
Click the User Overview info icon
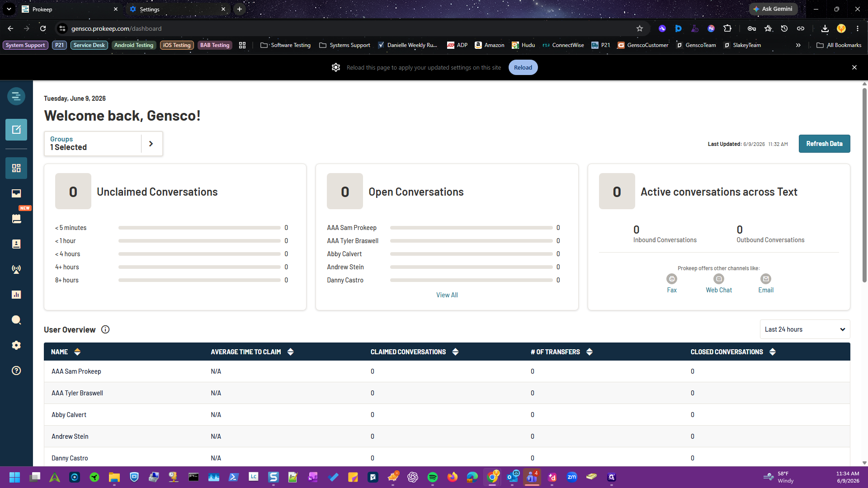pyautogui.click(x=105, y=329)
